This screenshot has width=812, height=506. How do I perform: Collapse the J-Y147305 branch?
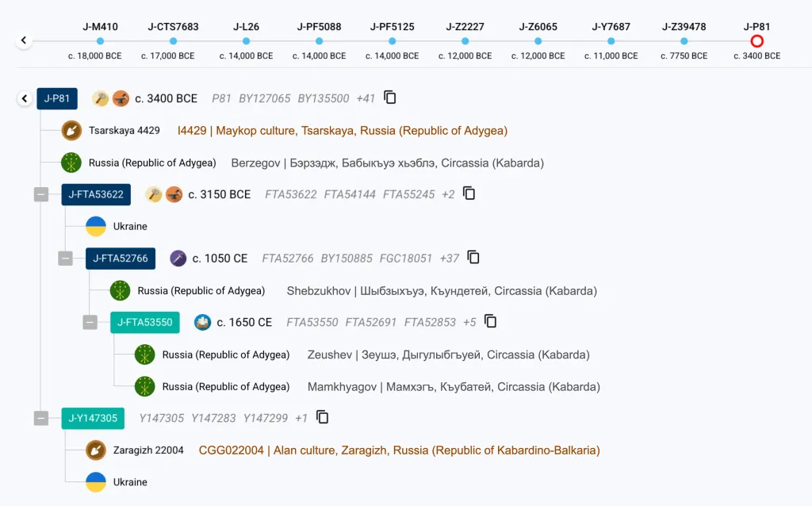(x=41, y=418)
